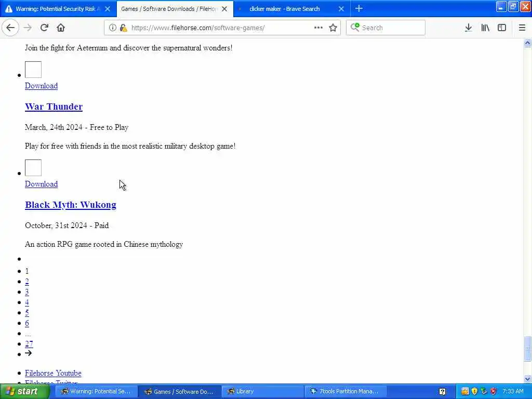Click vertical scrollbar down arrow
The width and height of the screenshot is (532, 399).
pyautogui.click(x=527, y=379)
